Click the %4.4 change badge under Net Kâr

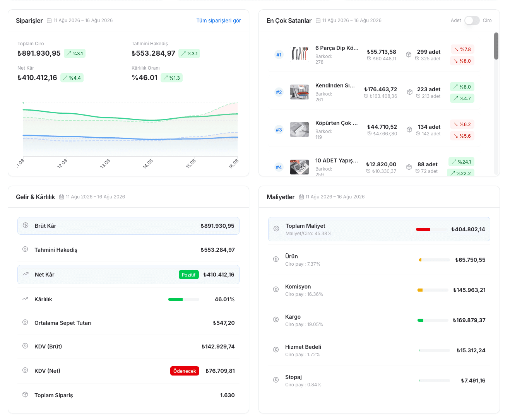pos(72,78)
